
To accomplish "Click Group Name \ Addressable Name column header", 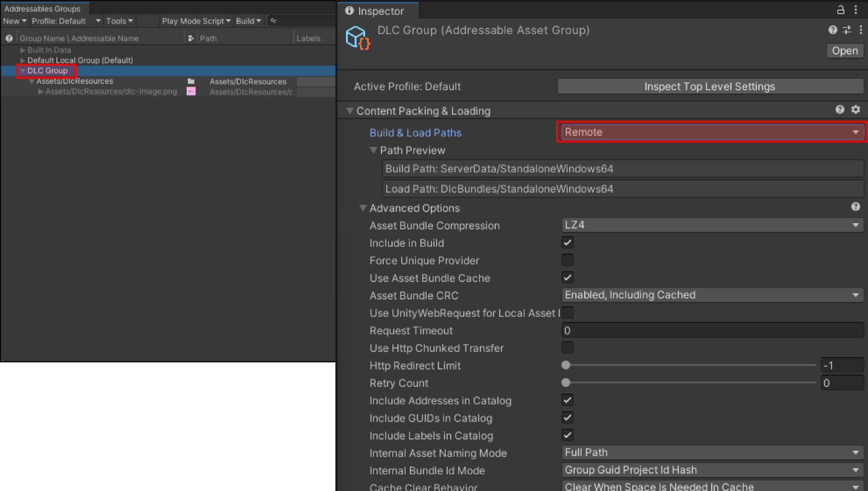I will [79, 38].
